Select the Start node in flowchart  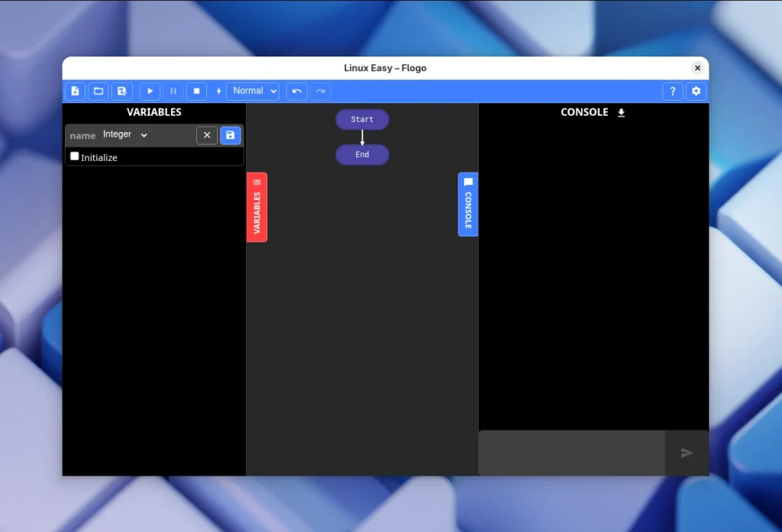click(x=362, y=120)
